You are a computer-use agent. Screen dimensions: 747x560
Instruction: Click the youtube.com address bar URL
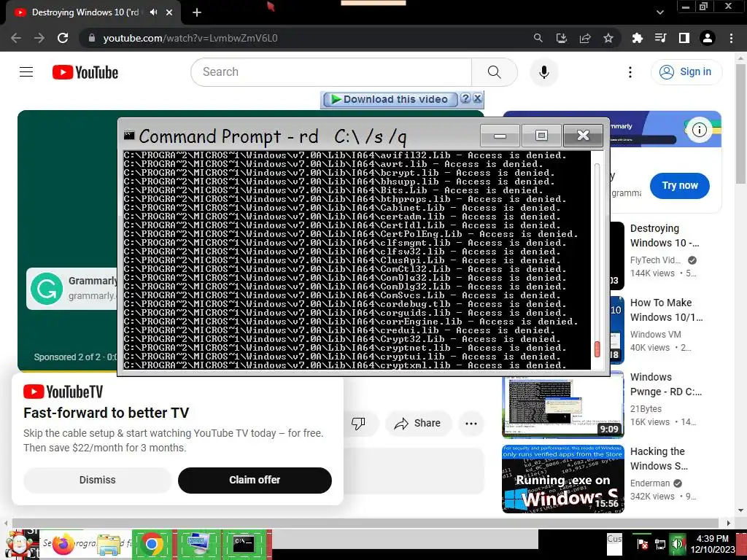click(x=190, y=38)
